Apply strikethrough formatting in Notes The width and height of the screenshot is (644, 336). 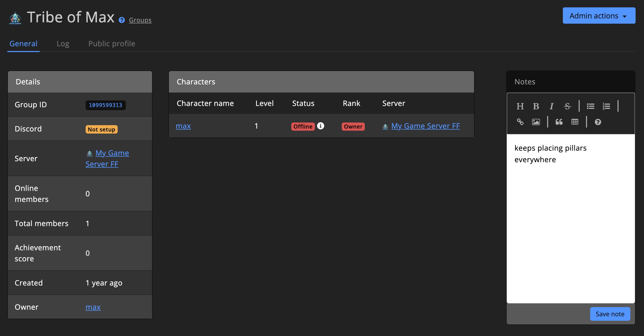coord(567,106)
